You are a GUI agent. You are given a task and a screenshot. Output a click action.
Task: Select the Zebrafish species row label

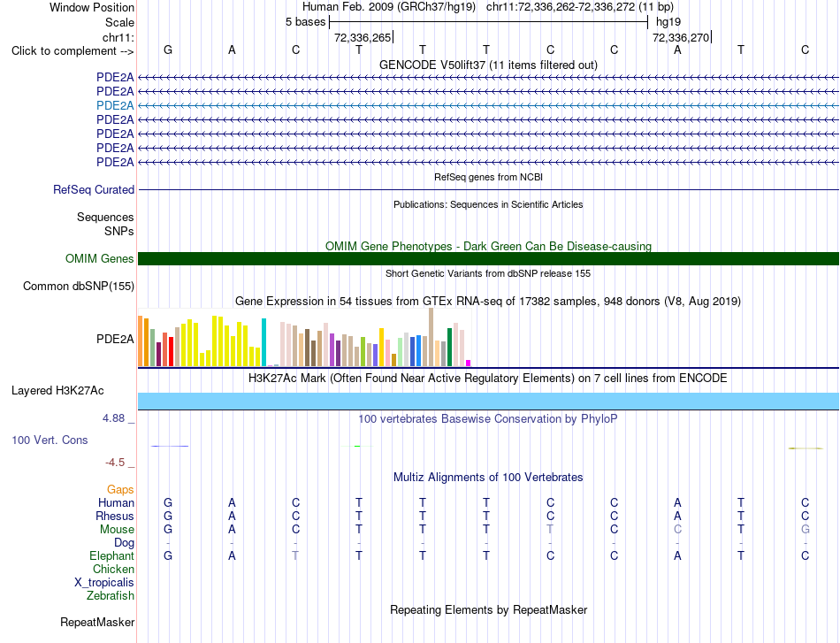point(111,595)
